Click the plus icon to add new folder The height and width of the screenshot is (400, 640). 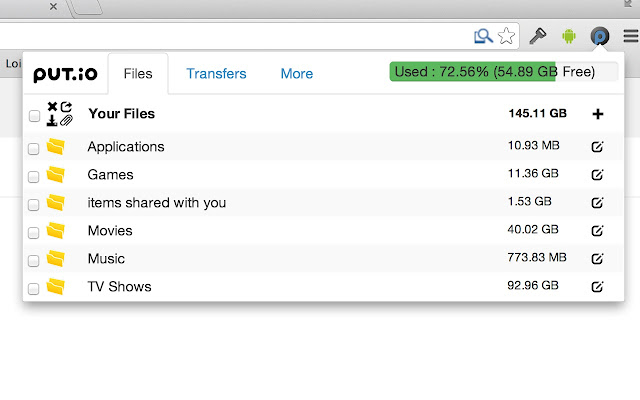(x=598, y=114)
